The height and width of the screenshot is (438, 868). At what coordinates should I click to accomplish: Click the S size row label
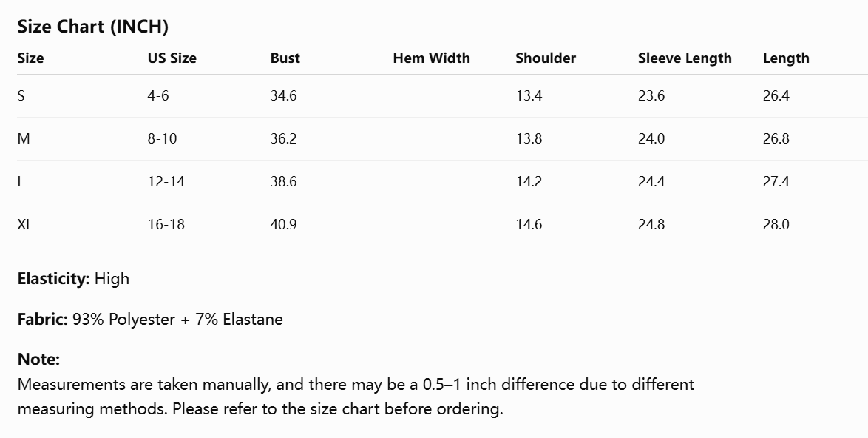21,95
